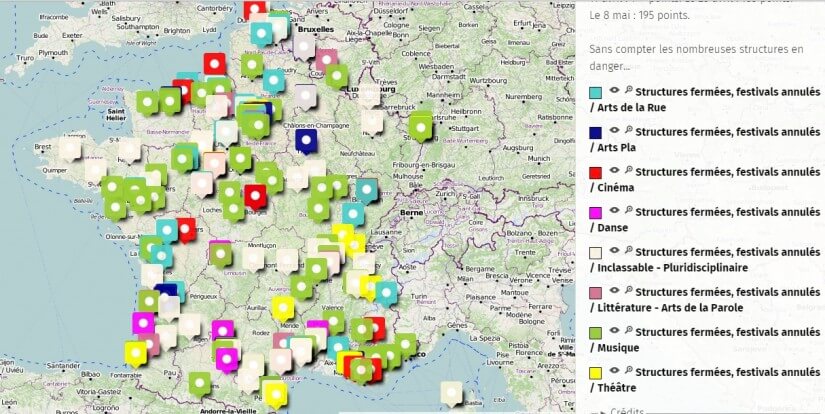
Task: Toggle visibility of Arts Pla layer
Action: point(614,130)
